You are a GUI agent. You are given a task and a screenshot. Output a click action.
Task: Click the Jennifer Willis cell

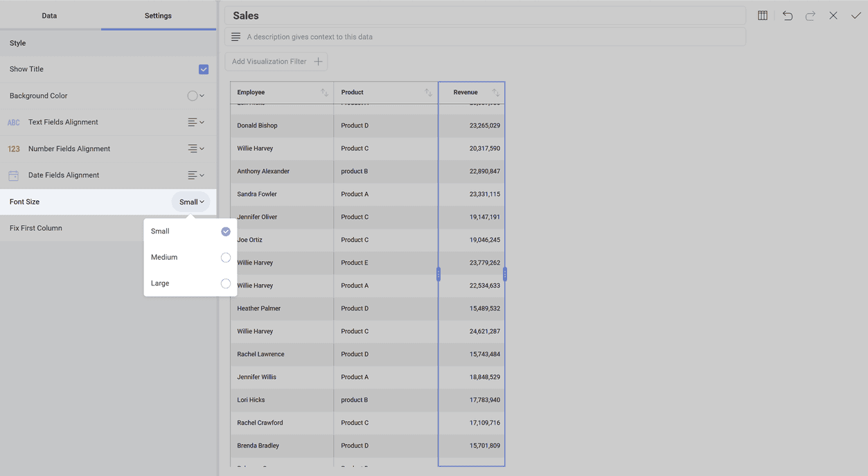click(282, 377)
